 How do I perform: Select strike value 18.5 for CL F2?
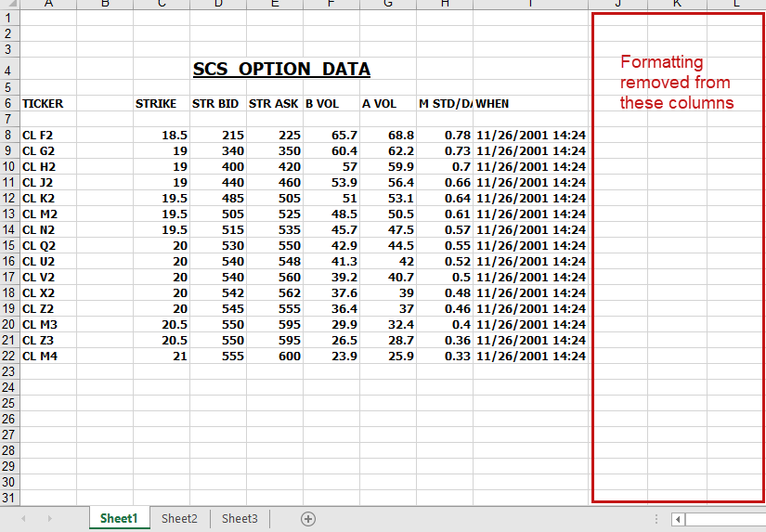coord(162,135)
